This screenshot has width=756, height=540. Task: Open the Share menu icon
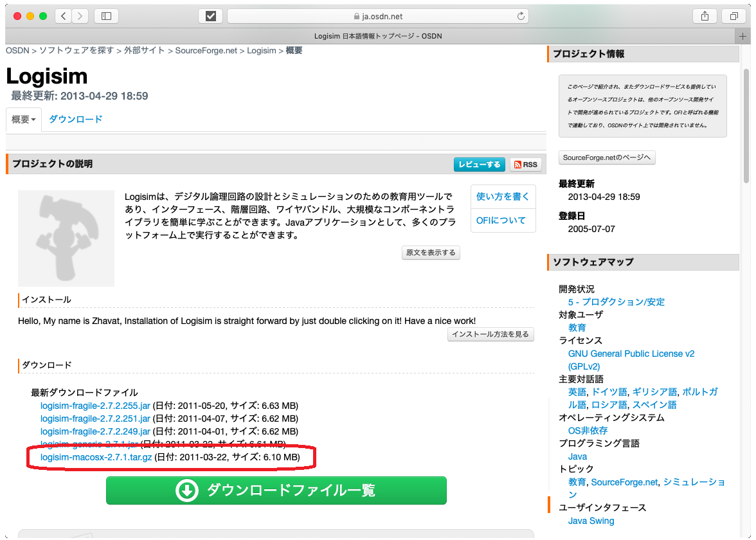(x=705, y=16)
